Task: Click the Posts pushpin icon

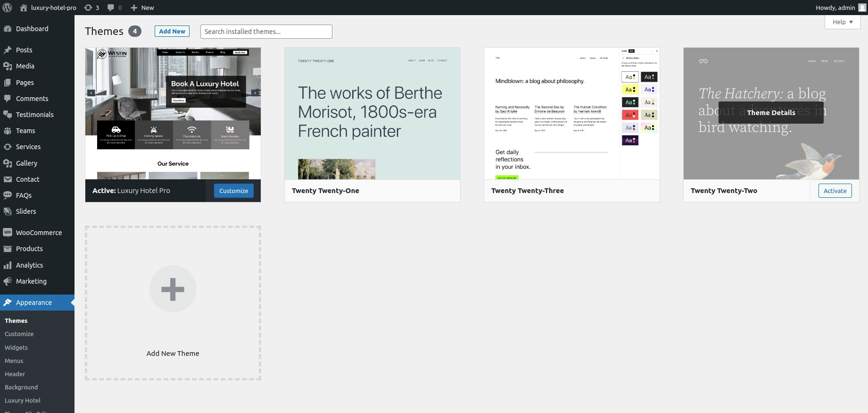Action: coord(8,50)
